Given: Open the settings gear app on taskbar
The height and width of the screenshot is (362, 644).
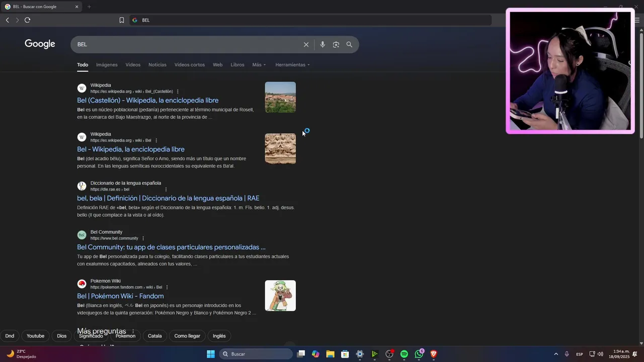Looking at the screenshot, I should (360, 354).
